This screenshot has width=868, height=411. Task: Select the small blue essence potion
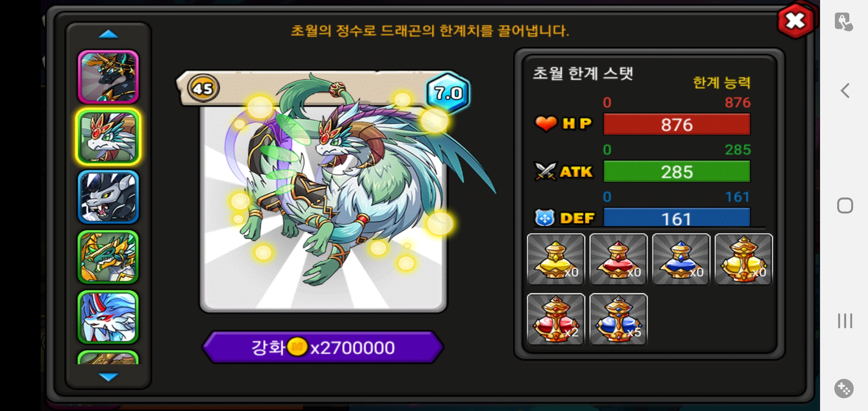coord(681,259)
